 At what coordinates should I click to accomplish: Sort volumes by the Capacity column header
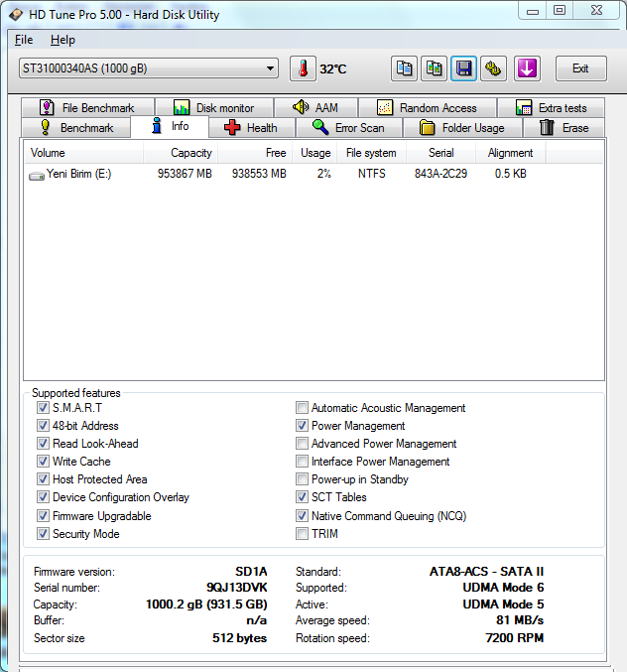point(190,153)
